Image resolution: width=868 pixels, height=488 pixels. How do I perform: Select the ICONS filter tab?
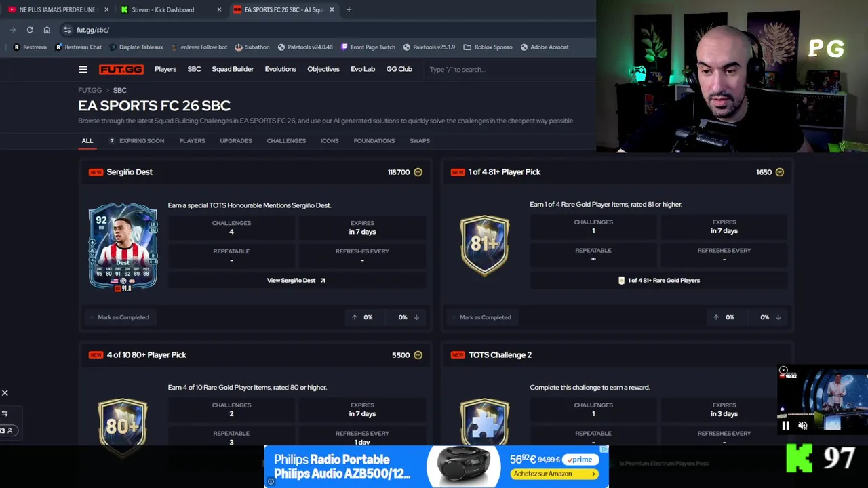point(330,141)
